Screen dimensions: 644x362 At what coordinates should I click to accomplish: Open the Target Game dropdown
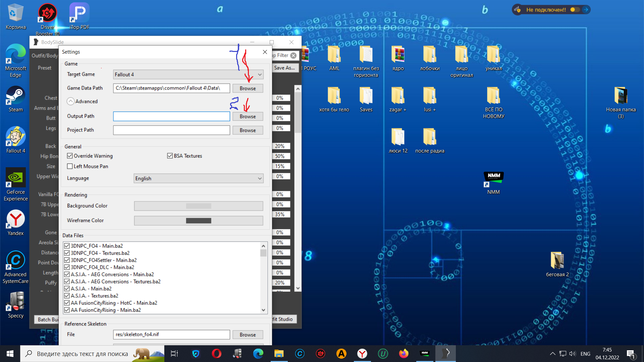(188, 74)
